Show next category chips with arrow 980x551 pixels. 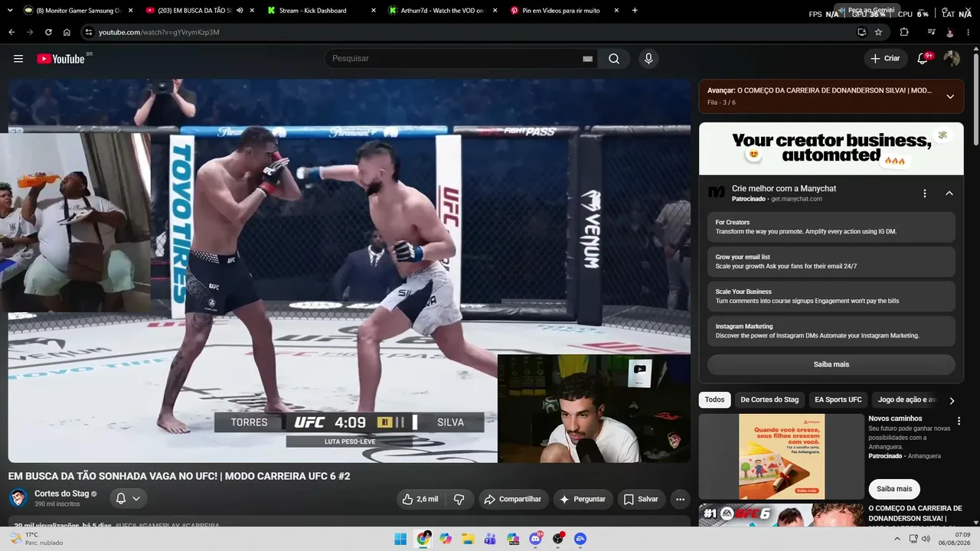[952, 400]
